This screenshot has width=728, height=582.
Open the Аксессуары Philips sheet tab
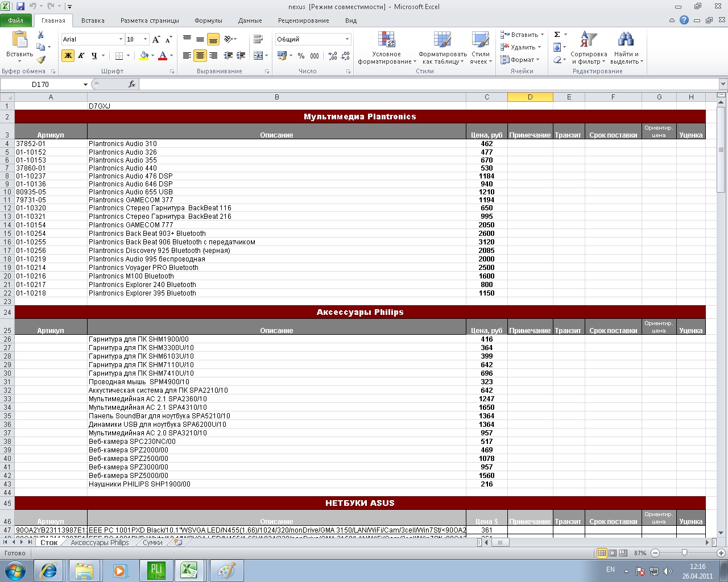click(x=100, y=543)
